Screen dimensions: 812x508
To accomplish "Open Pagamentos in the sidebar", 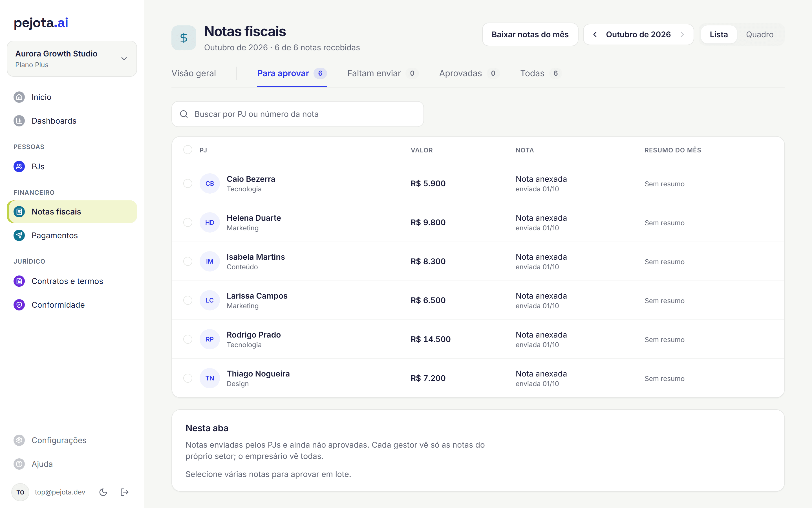I will pos(72,235).
